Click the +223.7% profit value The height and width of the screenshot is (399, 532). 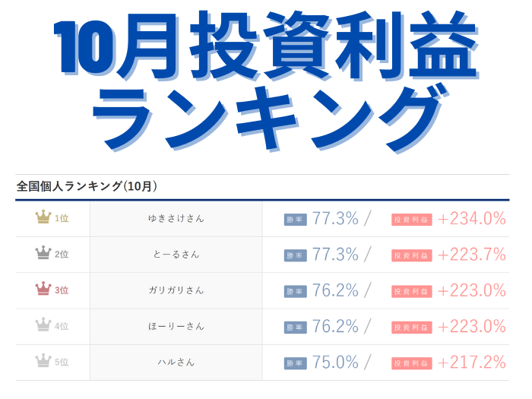click(x=471, y=255)
